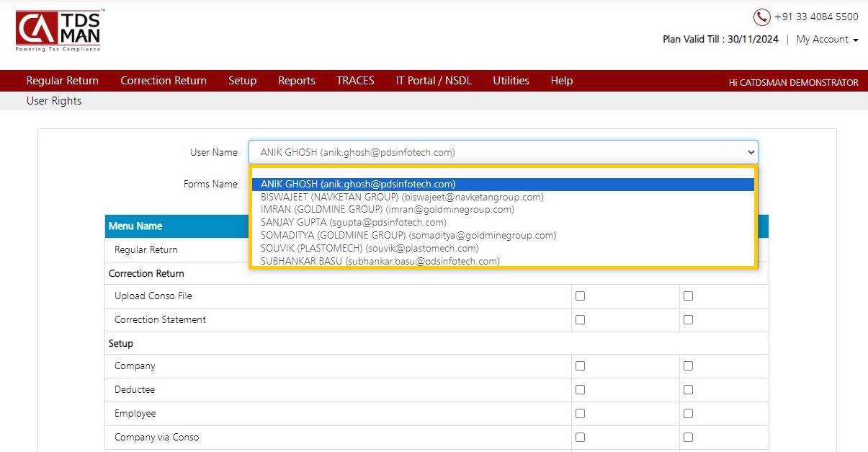Tick first checkbox for Upload Conso File
This screenshot has height=452, width=868.
[580, 296]
